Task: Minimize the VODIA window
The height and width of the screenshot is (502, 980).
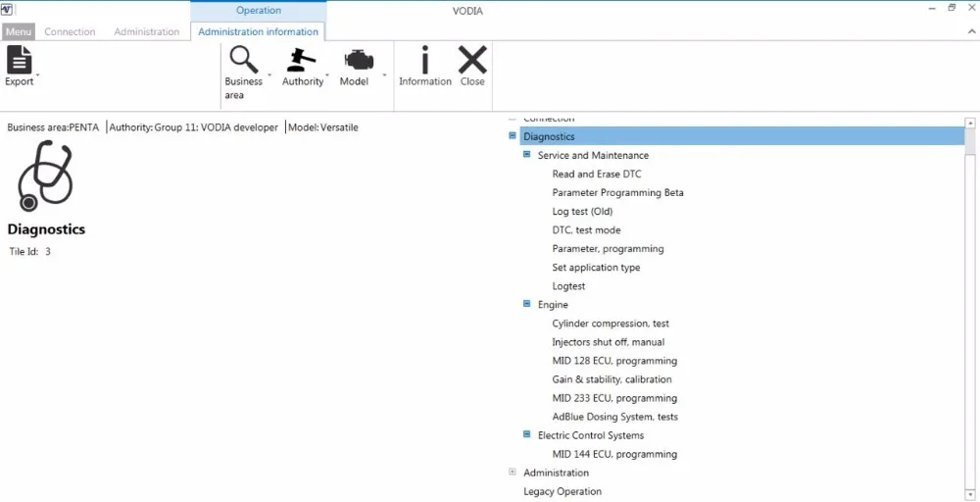Action: point(933,8)
